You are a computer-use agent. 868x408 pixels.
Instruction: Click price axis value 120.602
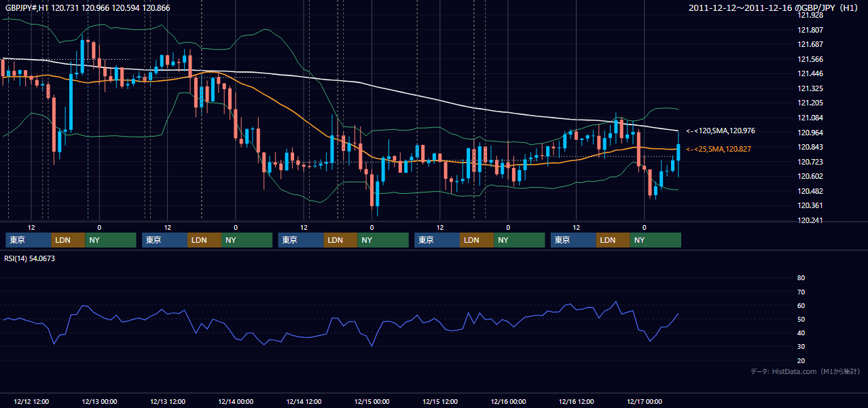(x=810, y=176)
